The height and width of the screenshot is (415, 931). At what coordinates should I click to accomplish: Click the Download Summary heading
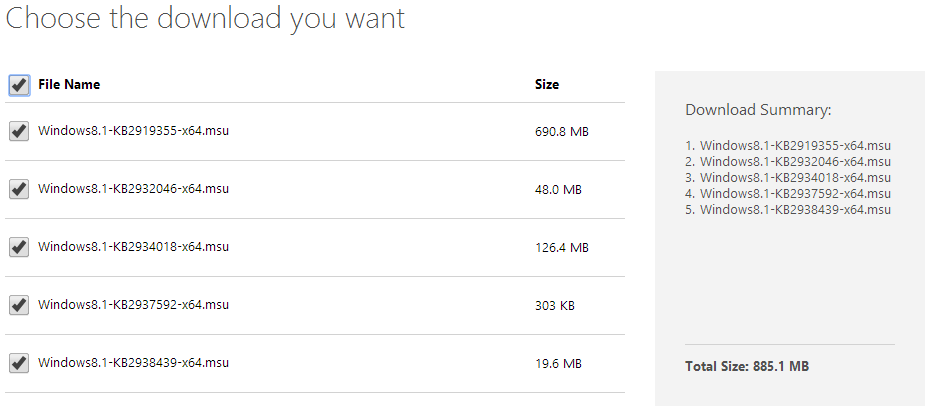point(758,110)
